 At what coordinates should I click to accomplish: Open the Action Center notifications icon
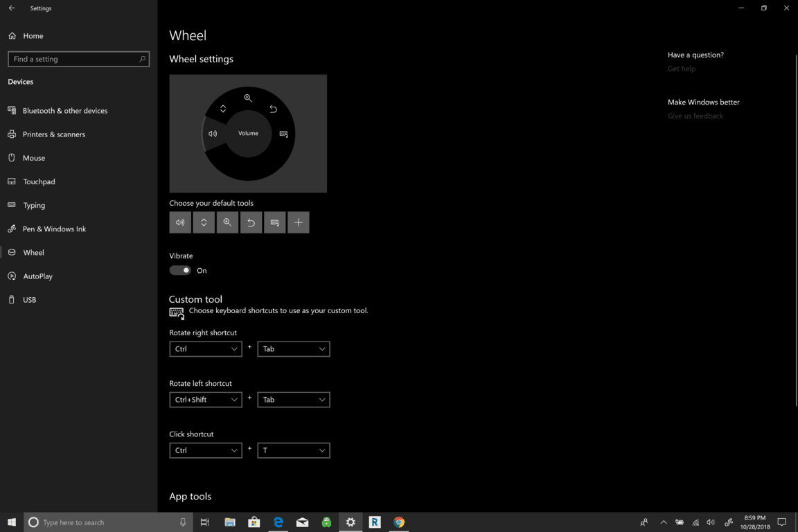782,522
